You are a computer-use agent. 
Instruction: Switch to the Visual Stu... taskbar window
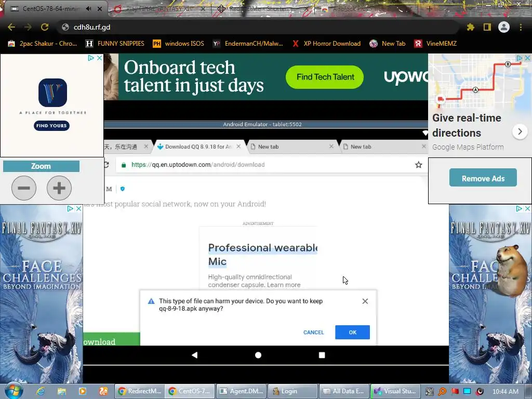[395, 392]
